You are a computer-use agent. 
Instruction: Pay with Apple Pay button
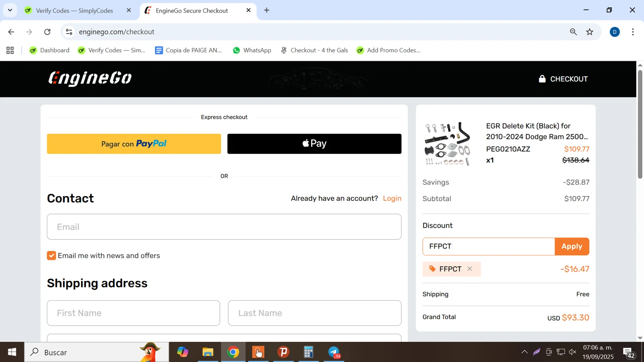click(x=314, y=144)
